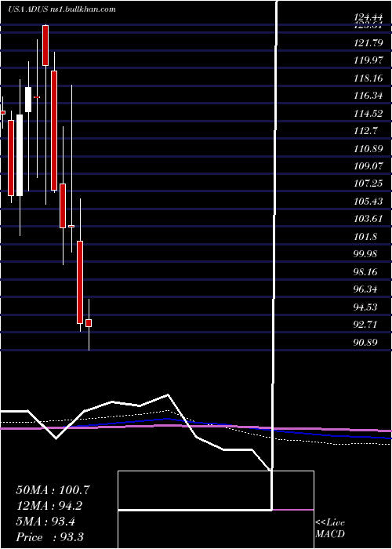Click the 118.16 price axis label
392x549 pixels.
368,78
